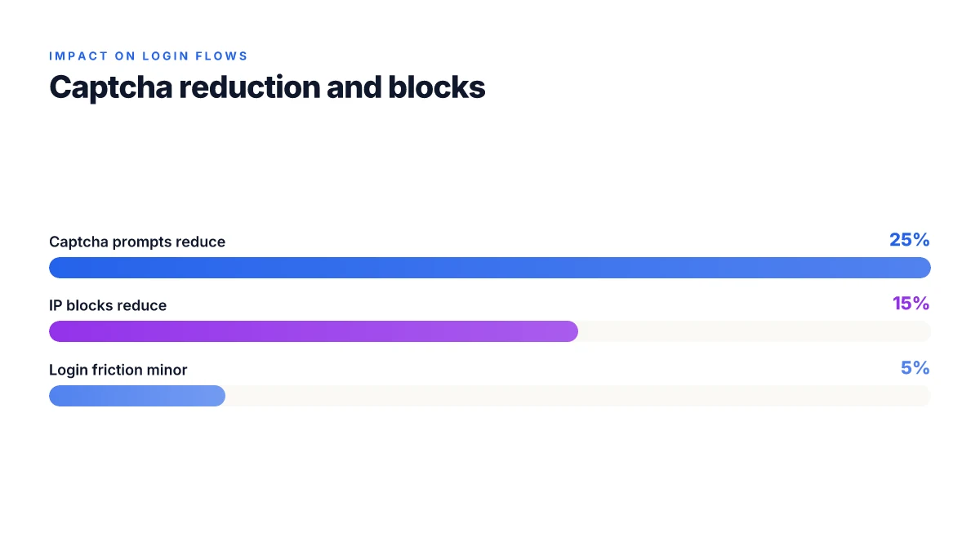
Task: Select the purple 15% percentage text
Action: click(x=911, y=304)
